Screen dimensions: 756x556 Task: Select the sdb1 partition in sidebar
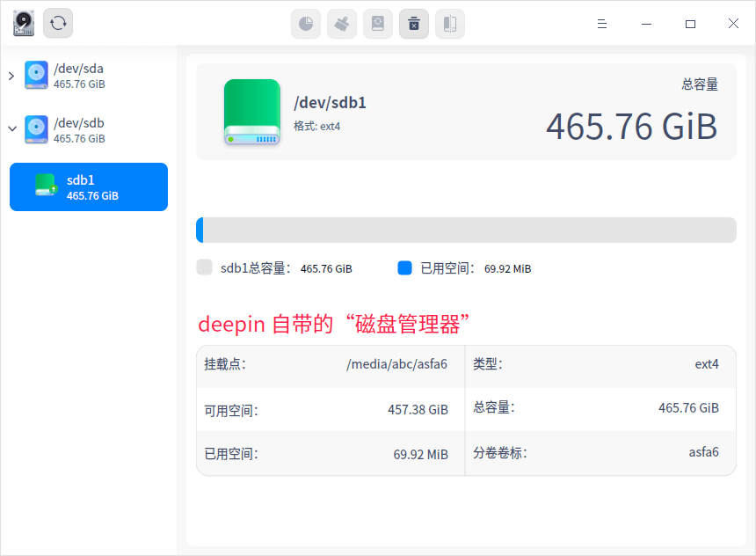tap(89, 187)
